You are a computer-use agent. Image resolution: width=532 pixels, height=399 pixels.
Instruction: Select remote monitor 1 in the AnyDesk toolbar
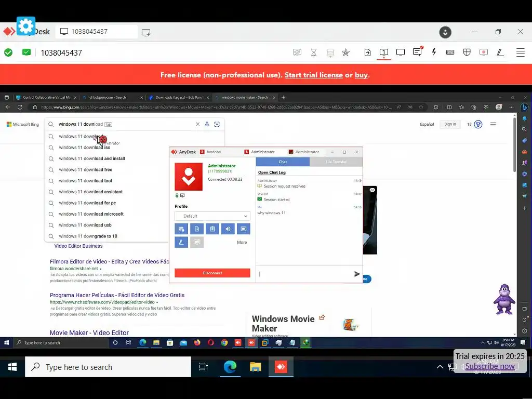[384, 52]
